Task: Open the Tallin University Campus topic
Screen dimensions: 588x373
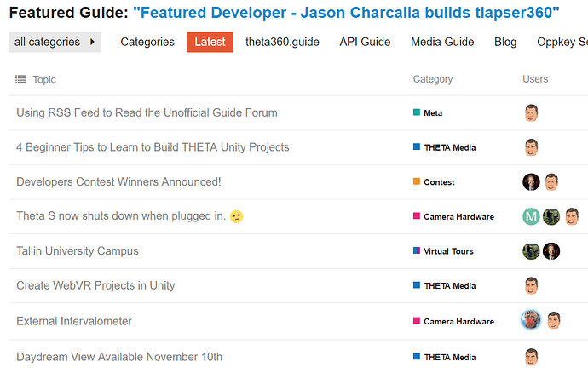Action: [78, 250]
